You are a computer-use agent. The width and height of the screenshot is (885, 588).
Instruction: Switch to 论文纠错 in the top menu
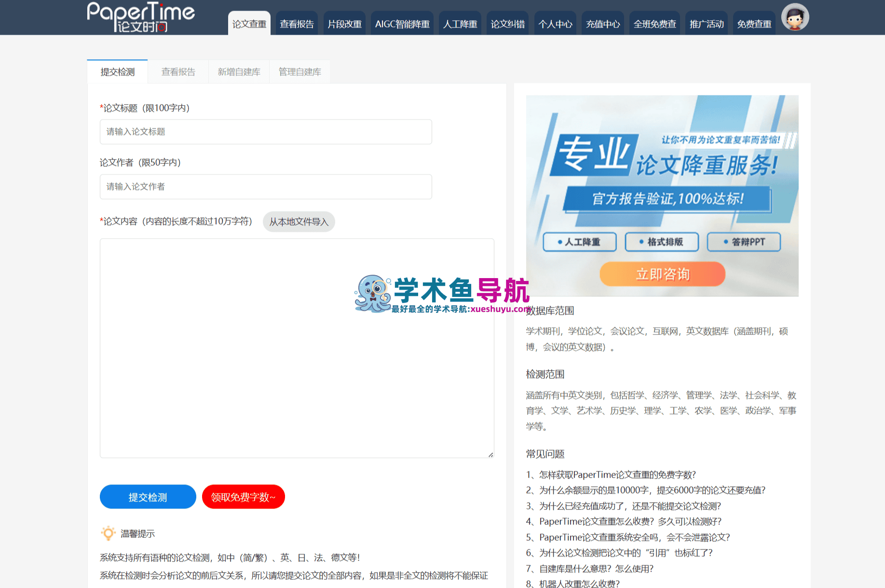point(507,24)
